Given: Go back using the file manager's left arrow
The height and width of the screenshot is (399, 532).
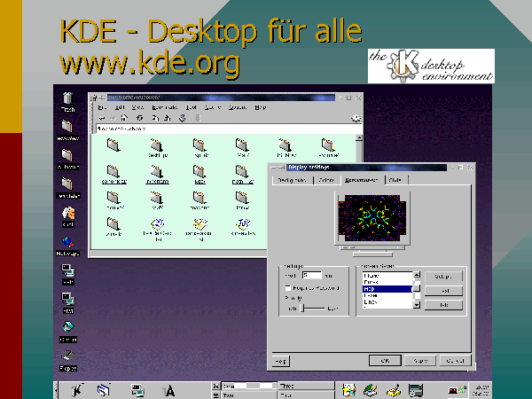Looking at the screenshot, I should coord(101,117).
